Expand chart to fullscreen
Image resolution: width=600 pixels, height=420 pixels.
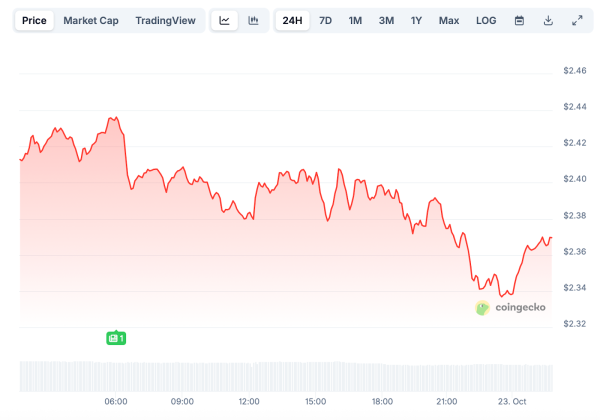click(577, 20)
